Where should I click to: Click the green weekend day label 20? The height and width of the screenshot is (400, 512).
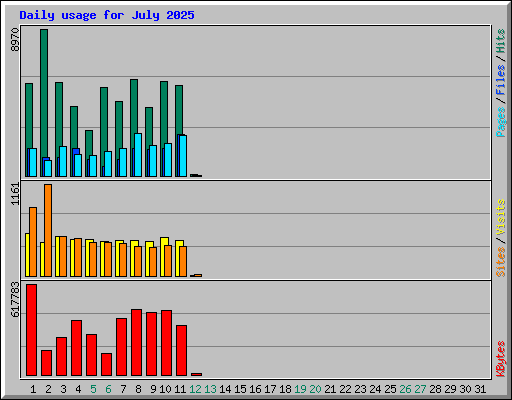pyautogui.click(x=315, y=389)
